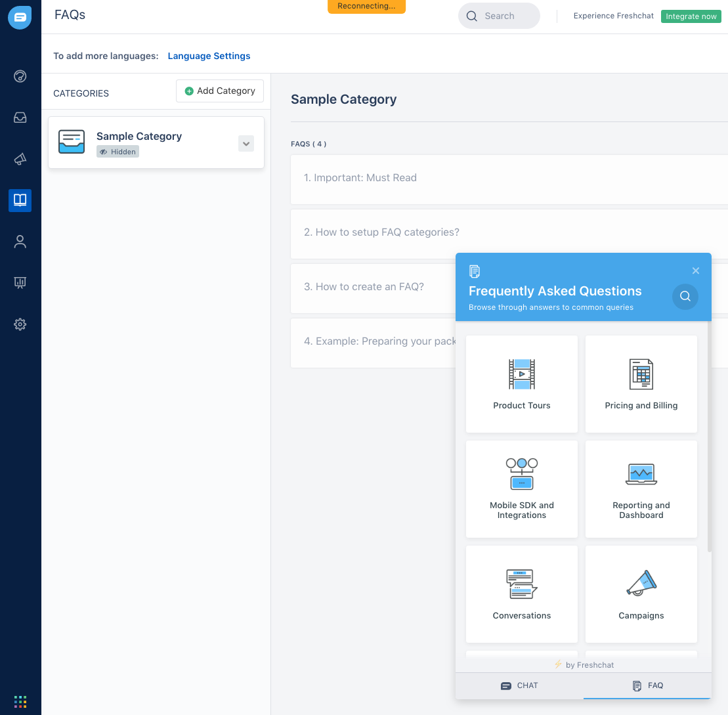
Task: Open the Product Tours FAQ category
Action: tap(521, 384)
